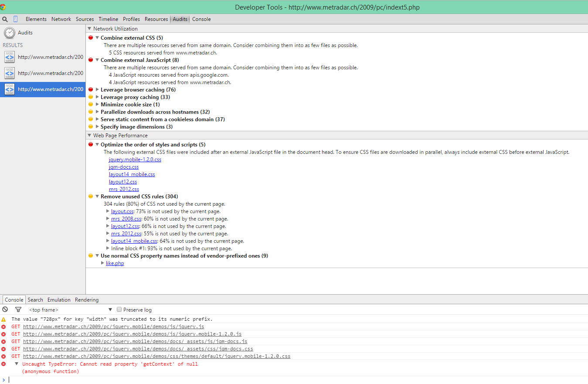
Task: Expand Leverage browser caching (76)
Action: [98, 90]
